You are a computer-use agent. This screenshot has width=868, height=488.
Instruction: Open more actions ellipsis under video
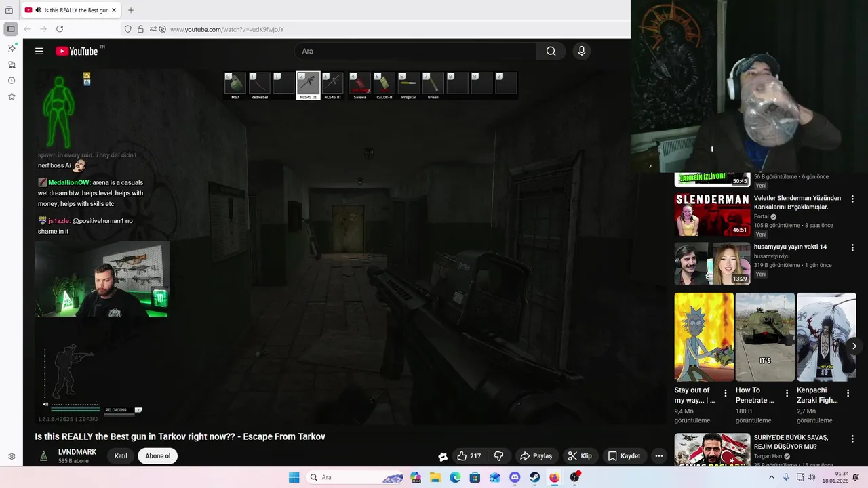coord(658,456)
